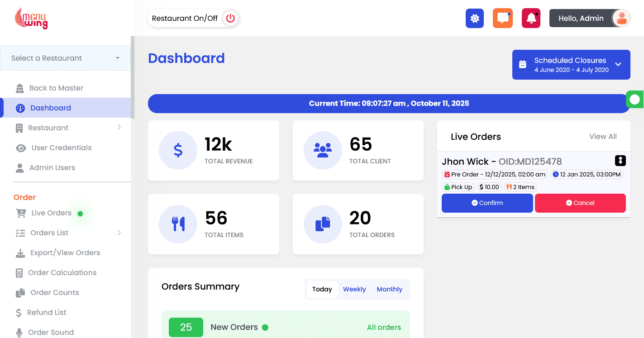This screenshot has height=338, width=644.
Task: Open the View All live orders link
Action: tap(603, 137)
